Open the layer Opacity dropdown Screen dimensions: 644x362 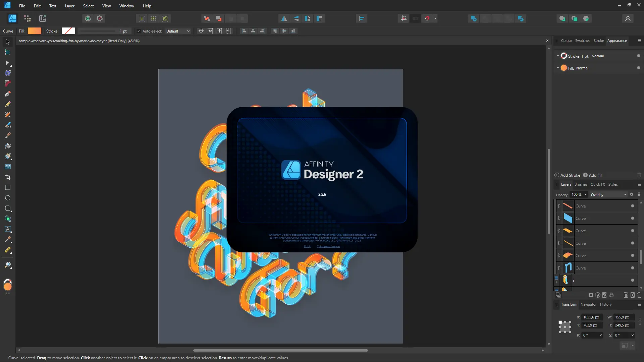point(585,194)
